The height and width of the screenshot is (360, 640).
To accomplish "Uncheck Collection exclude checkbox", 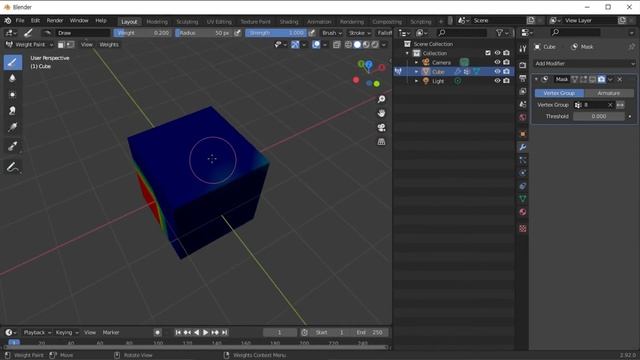I will tap(488, 53).
